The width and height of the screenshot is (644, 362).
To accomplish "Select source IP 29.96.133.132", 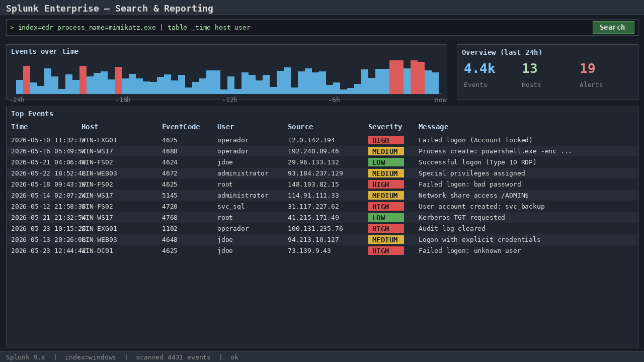I will tap(313, 162).
